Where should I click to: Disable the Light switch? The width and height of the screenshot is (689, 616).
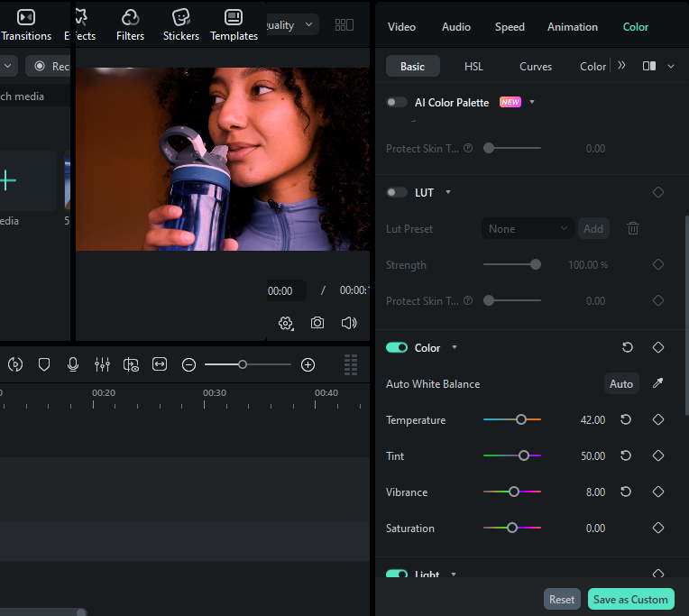(397, 574)
